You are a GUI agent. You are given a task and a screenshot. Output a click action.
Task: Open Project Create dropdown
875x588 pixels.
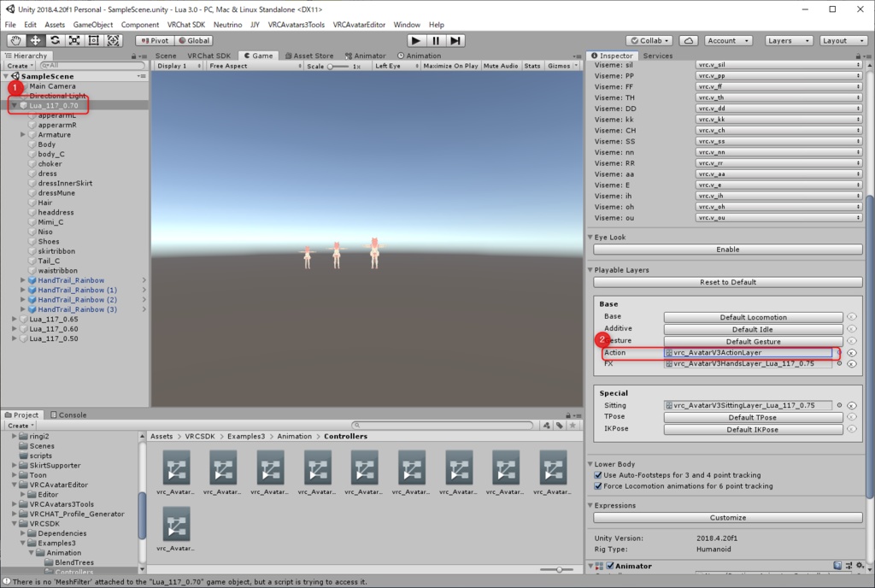pyautogui.click(x=21, y=426)
